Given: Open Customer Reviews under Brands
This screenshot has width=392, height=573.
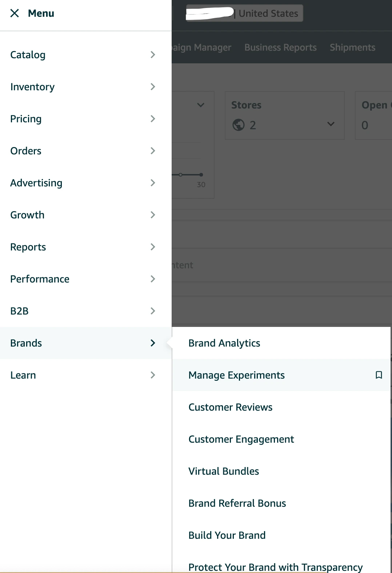Looking at the screenshot, I should pos(230,407).
